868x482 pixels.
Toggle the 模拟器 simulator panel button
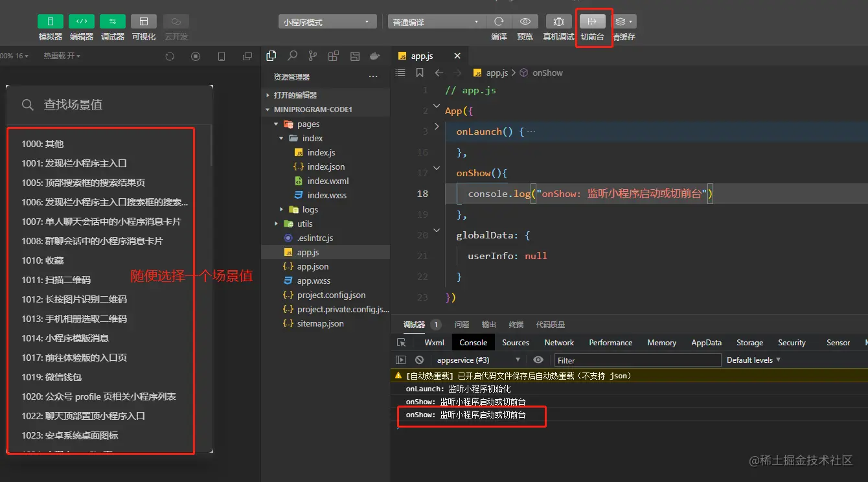[51, 22]
